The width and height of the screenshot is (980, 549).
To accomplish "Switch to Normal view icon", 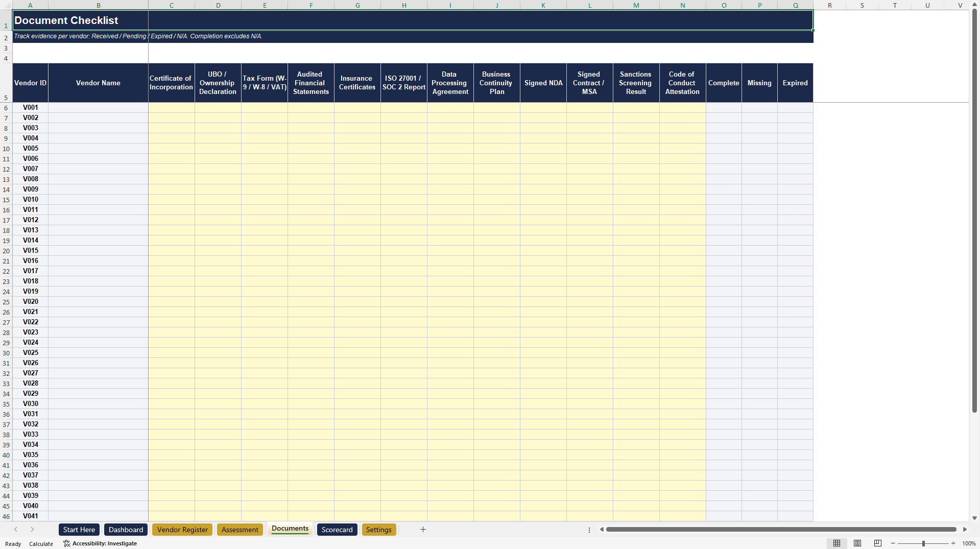I will [836, 543].
